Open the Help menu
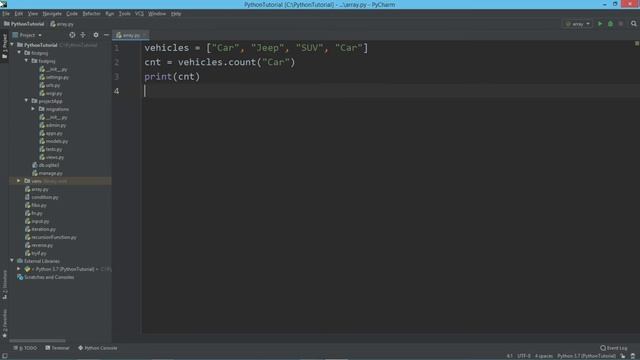Viewport: 640px width, 360px height. pos(176,14)
